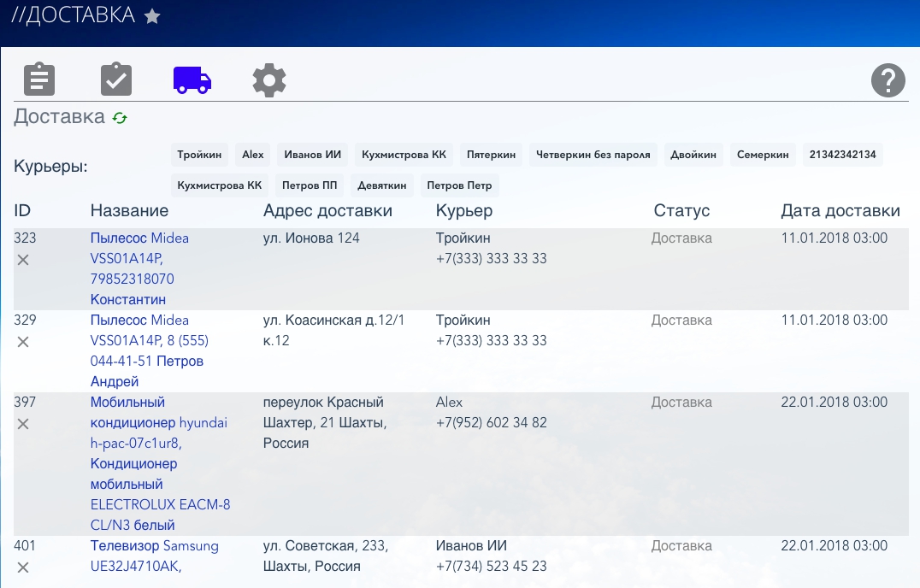Open the Мобильный кондиционер hyundai order link

(159, 423)
